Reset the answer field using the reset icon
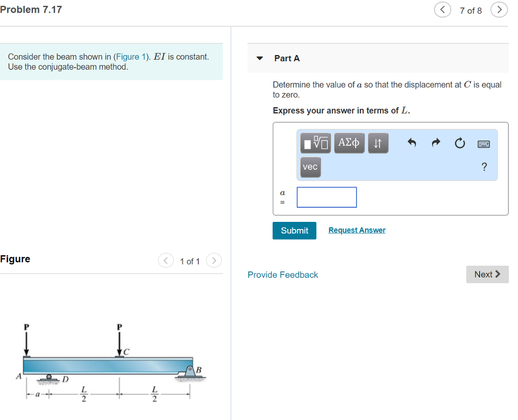This screenshot has width=518, height=420. click(x=460, y=143)
